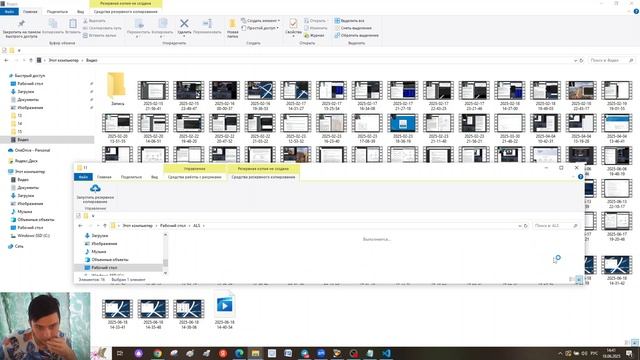
Task: Click the Back arrow in Видео window
Action: (6, 60)
